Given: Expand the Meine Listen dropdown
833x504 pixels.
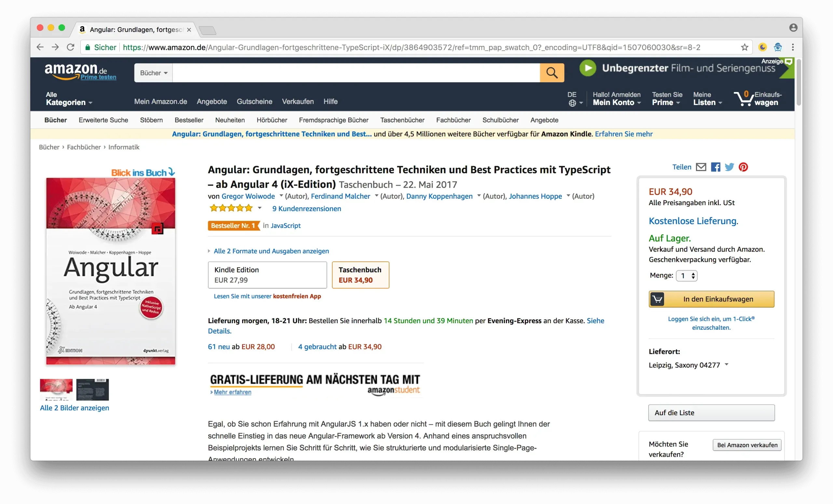Looking at the screenshot, I should 707,99.
